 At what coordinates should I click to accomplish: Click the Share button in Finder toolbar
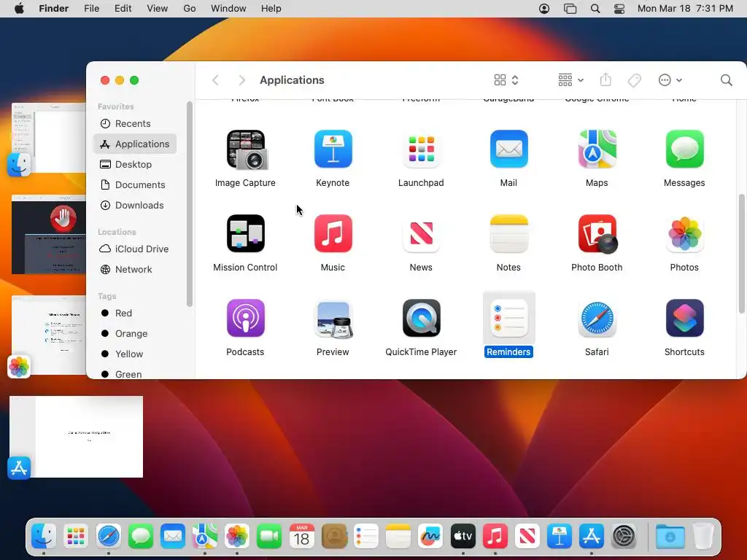click(x=605, y=80)
